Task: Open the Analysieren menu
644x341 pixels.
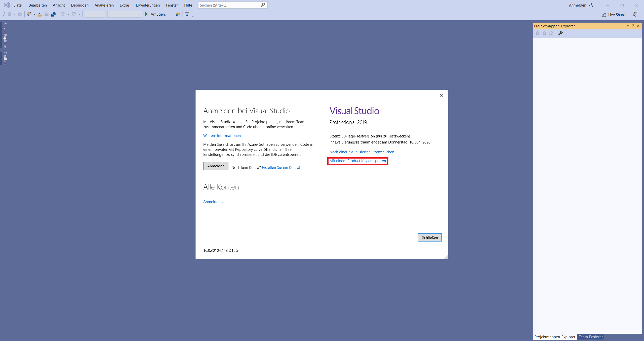Action: point(104,5)
